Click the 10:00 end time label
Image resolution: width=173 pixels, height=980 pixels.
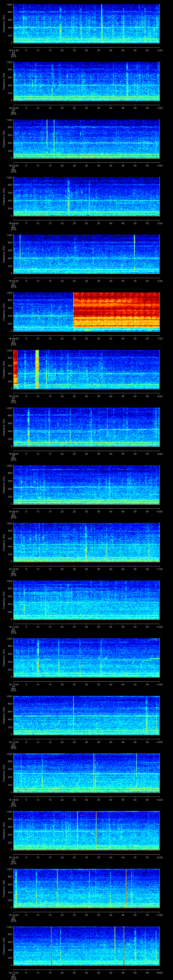[x=159, y=511]
